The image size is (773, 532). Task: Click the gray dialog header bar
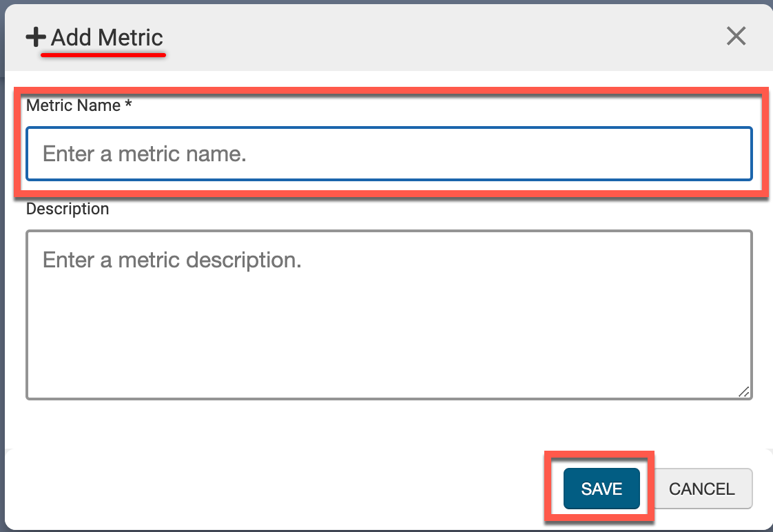coord(413,37)
